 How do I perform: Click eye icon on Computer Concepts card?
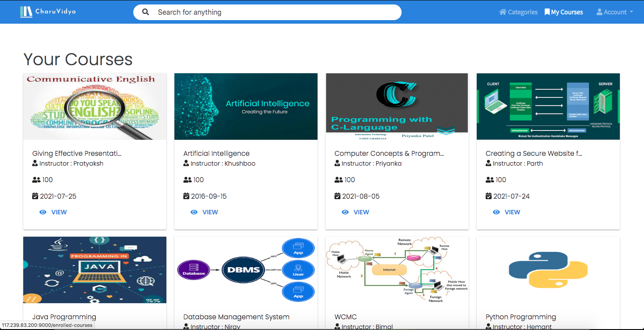(345, 212)
